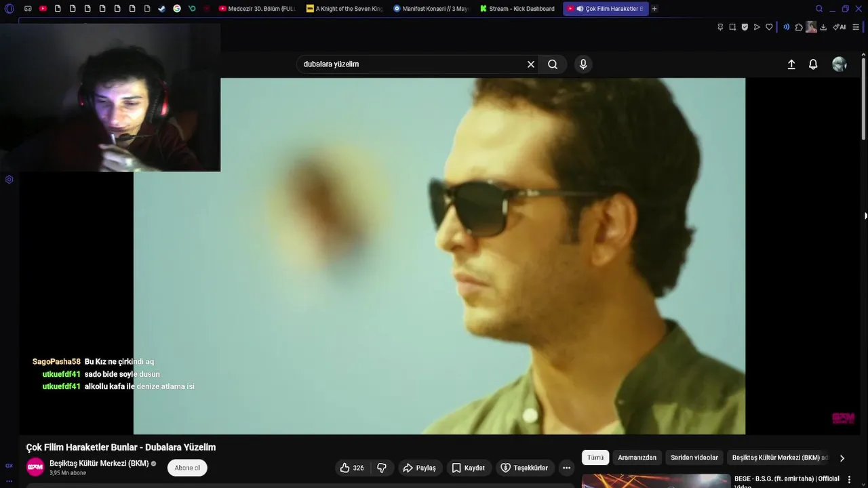Screen dimensions: 868x488
Task: Open the BEGE - B.S.G. video thumbnail
Action: tap(656, 481)
